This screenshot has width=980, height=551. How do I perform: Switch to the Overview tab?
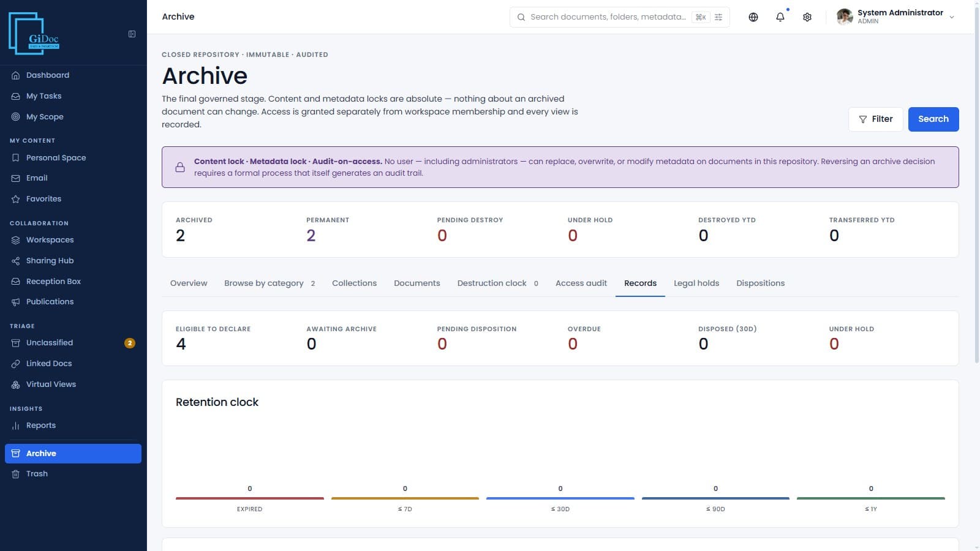[189, 283]
